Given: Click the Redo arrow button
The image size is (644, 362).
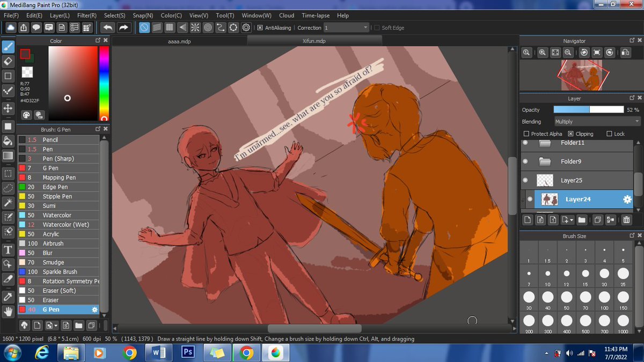Looking at the screenshot, I should coord(123,27).
